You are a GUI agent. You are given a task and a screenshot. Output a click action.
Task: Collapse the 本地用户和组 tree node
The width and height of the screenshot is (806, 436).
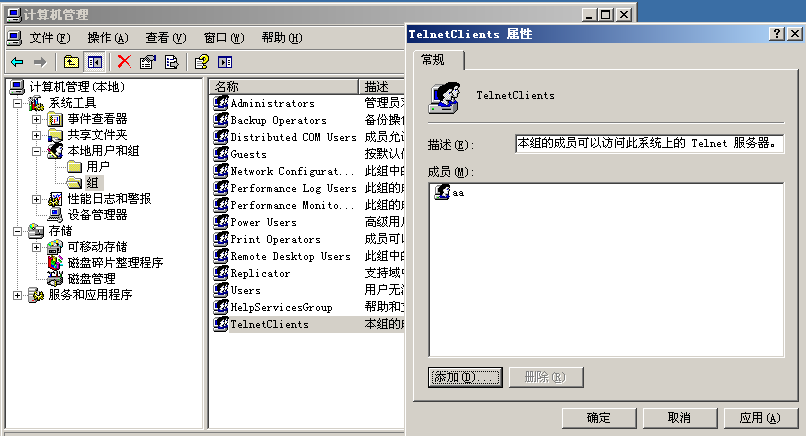(36, 151)
